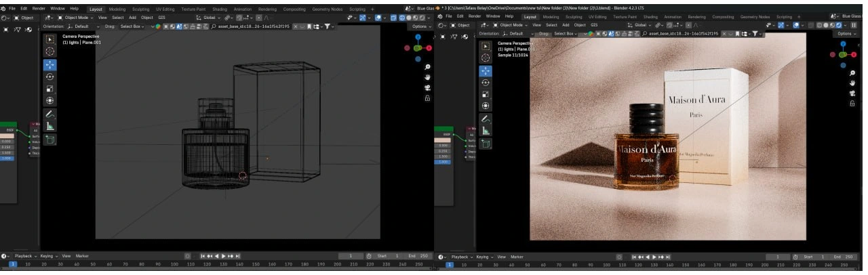868x275 pixels.
Task: Select the Move tool in right window
Action: [486, 70]
